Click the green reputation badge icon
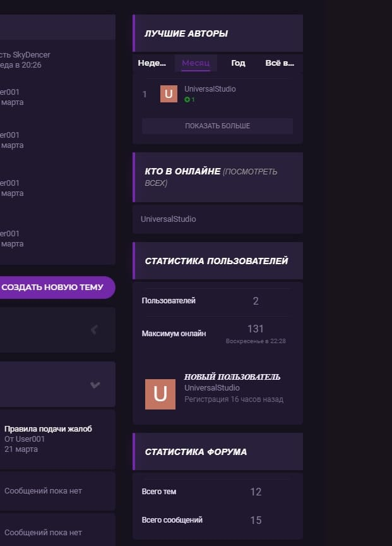The width and height of the screenshot is (392, 546). coord(187,100)
